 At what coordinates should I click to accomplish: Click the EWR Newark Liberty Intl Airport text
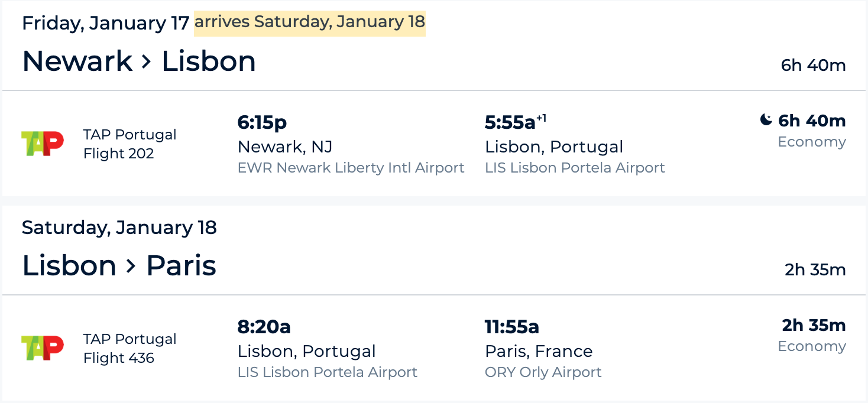pyautogui.click(x=351, y=168)
